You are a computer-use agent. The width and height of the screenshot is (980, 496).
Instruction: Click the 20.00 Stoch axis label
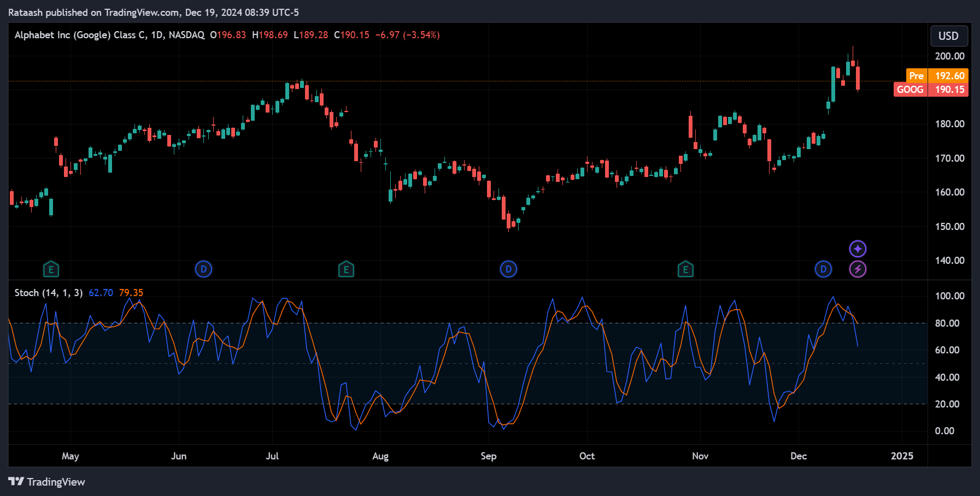point(947,404)
